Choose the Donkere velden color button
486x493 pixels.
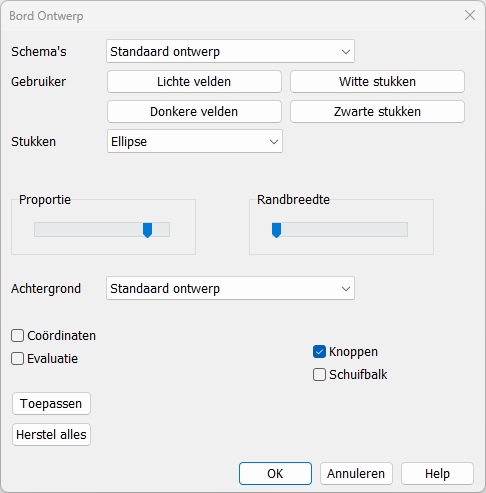[x=194, y=111]
